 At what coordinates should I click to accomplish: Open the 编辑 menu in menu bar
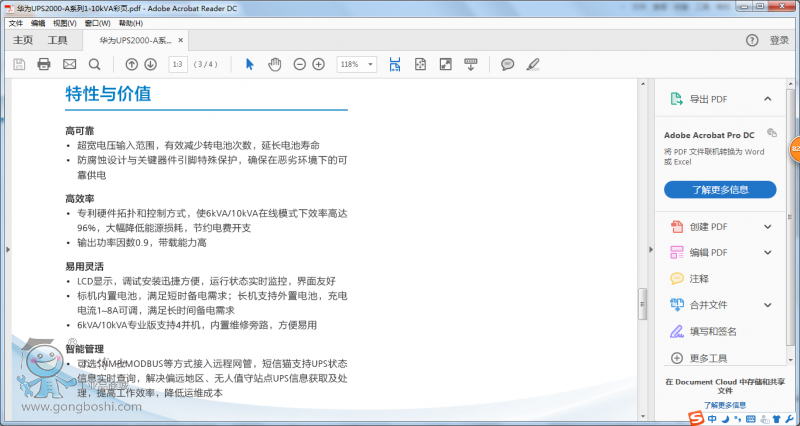tap(38, 22)
